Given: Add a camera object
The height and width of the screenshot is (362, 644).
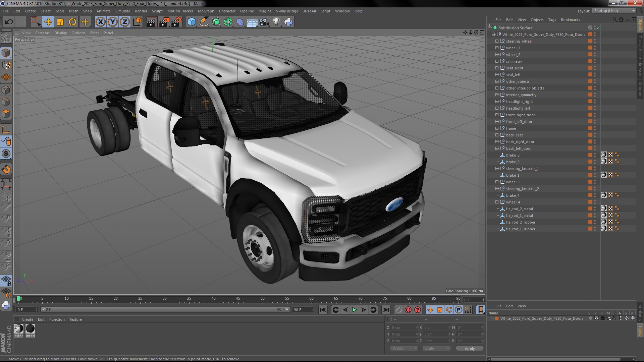Looking at the screenshot, I should [264, 22].
